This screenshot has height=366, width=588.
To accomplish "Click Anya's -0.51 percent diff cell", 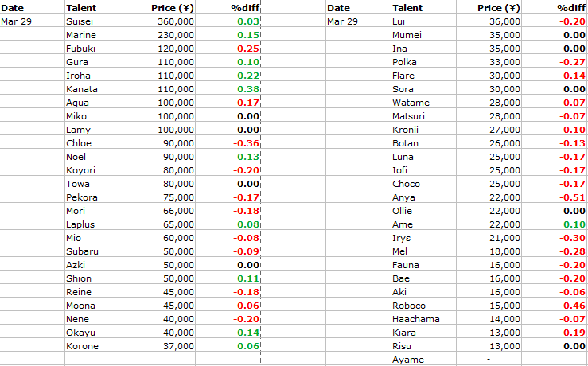I will (x=555, y=197).
